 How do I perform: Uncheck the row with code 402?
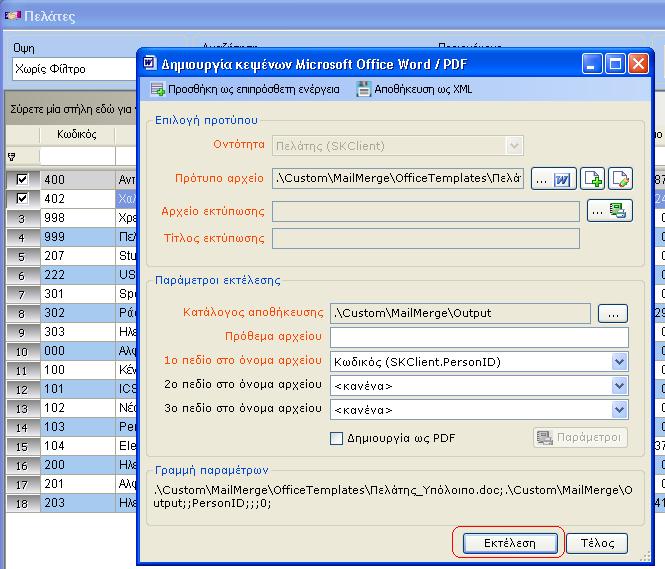pyautogui.click(x=22, y=198)
